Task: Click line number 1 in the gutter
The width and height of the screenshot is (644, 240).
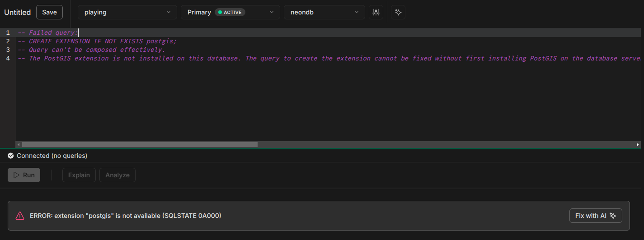Action: pos(8,32)
